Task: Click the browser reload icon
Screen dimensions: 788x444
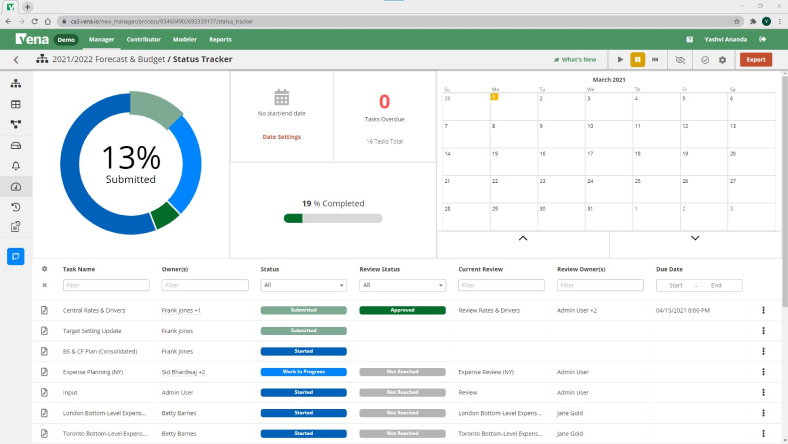Action: pos(34,21)
